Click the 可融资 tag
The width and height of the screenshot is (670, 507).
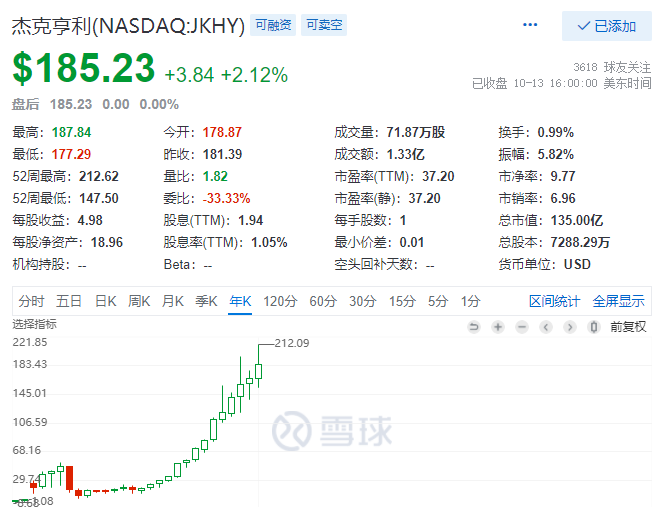[x=273, y=25]
